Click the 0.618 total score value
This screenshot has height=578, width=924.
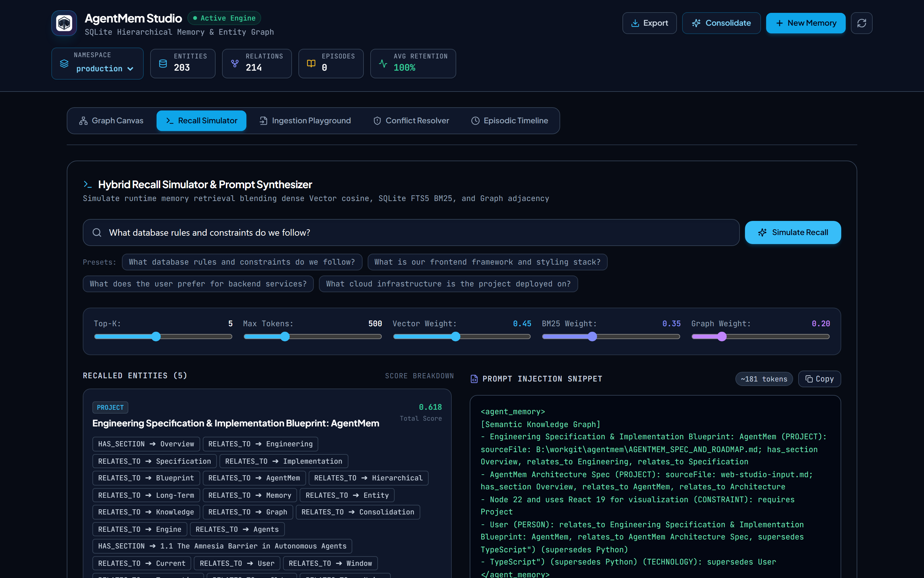pos(430,407)
